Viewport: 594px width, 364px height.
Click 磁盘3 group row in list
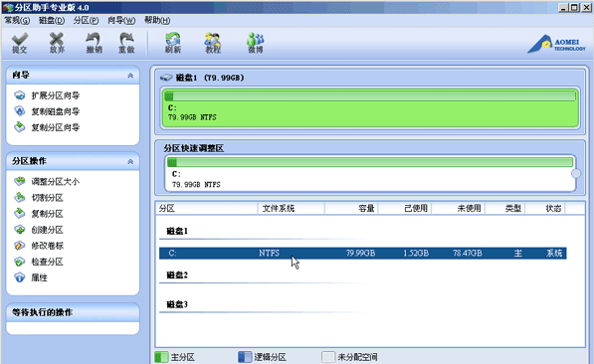[177, 304]
